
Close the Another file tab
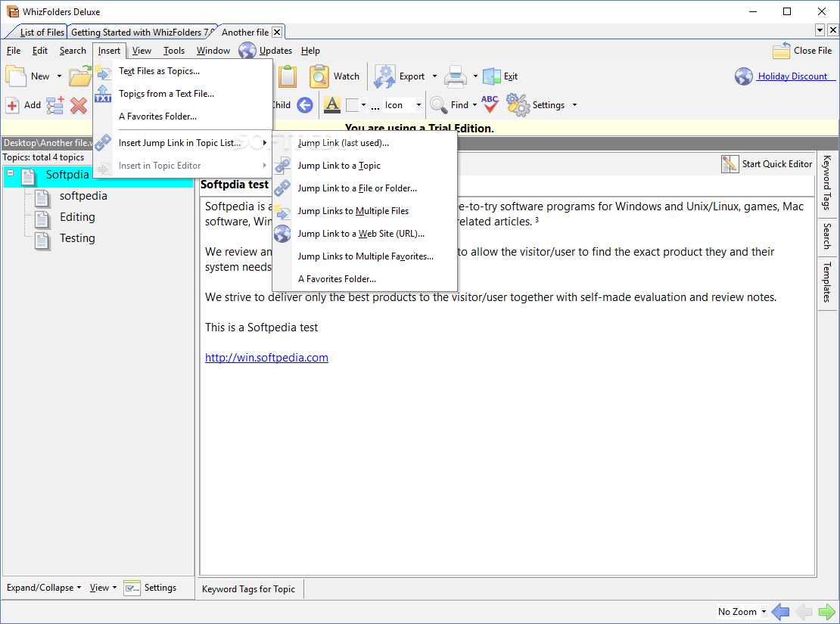(277, 32)
